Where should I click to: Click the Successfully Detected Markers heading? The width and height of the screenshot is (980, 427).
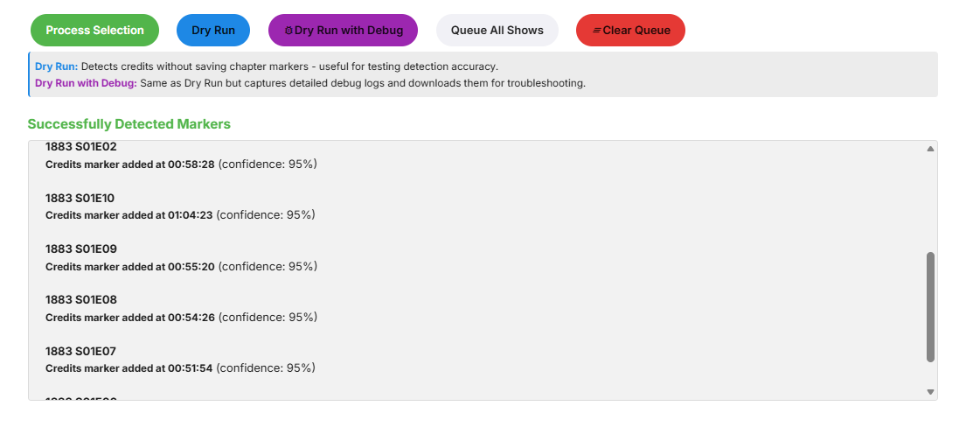coord(129,124)
